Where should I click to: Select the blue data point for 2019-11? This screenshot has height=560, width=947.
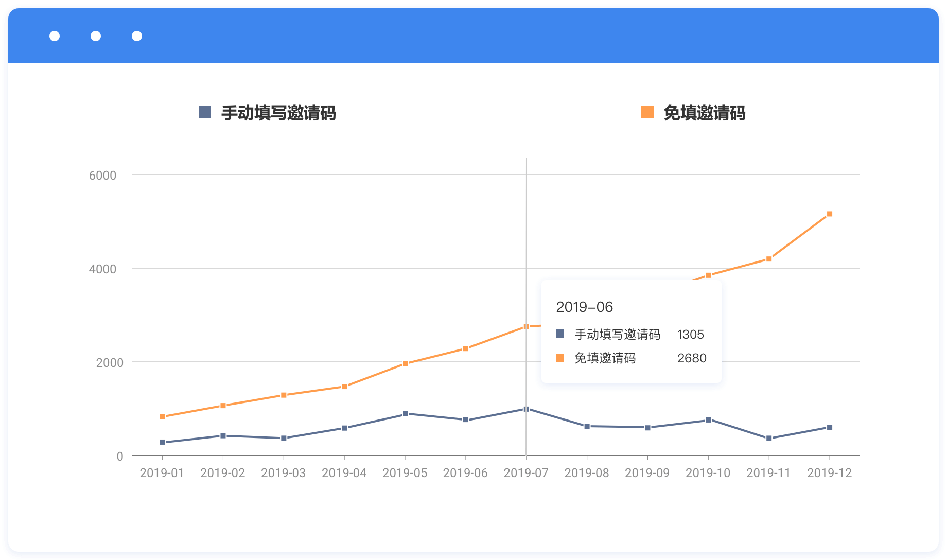769,439
